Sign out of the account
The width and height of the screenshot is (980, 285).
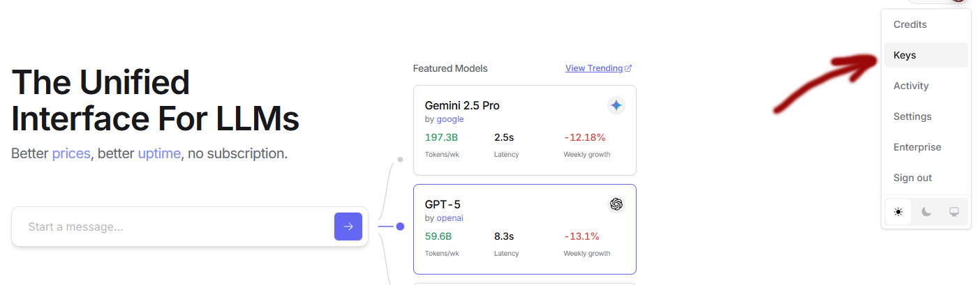pos(913,178)
